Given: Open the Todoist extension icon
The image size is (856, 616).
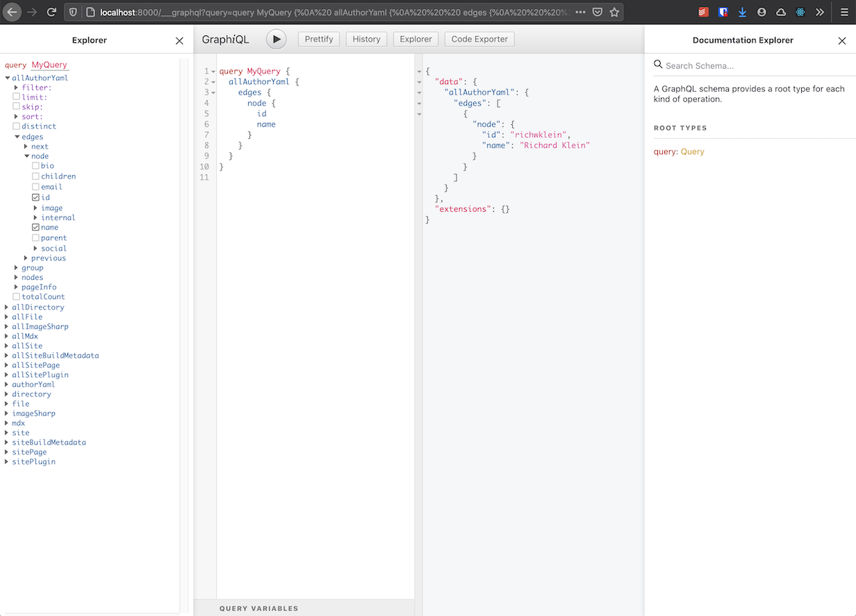Looking at the screenshot, I should point(702,12).
